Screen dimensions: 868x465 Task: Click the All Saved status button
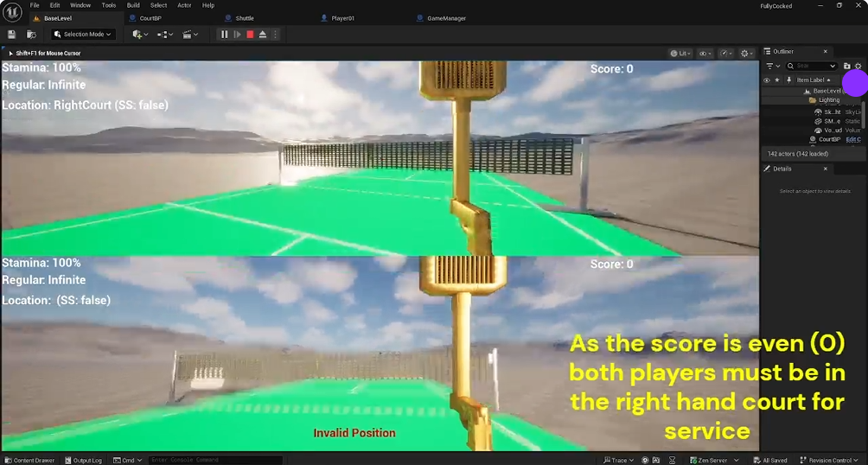click(770, 460)
